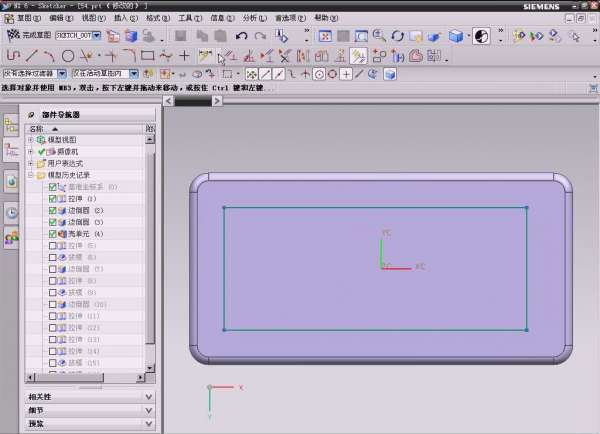Click the shaded cube rendering style icon
600x434 pixels.
456,36
